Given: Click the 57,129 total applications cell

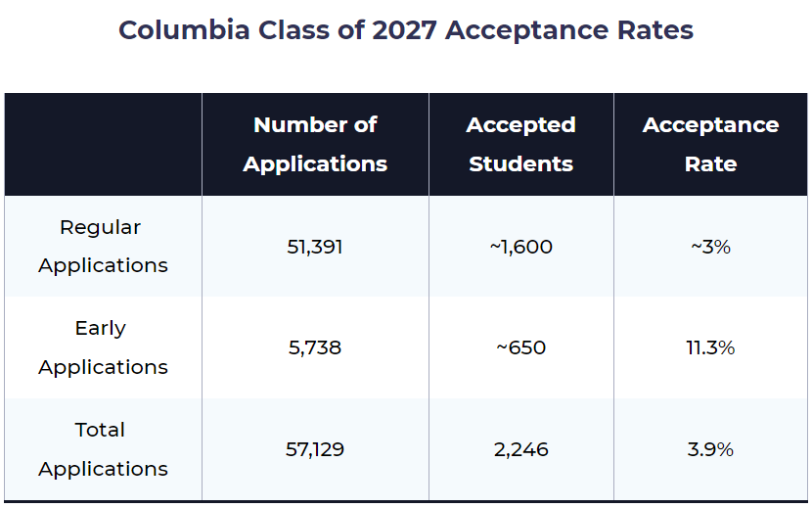Looking at the screenshot, I should click(x=315, y=449).
